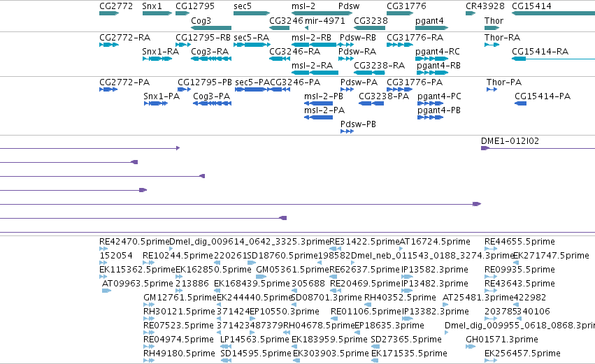Viewport: 595px width, 364px height.
Task: Open transcript CG3246-RA
Action: pyautogui.click(x=279, y=59)
